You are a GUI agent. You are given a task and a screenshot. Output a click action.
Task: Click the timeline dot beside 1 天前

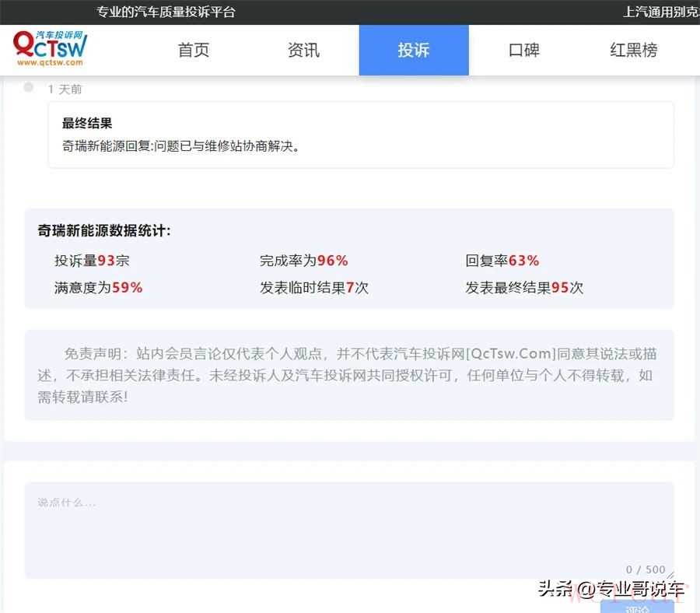29,88
